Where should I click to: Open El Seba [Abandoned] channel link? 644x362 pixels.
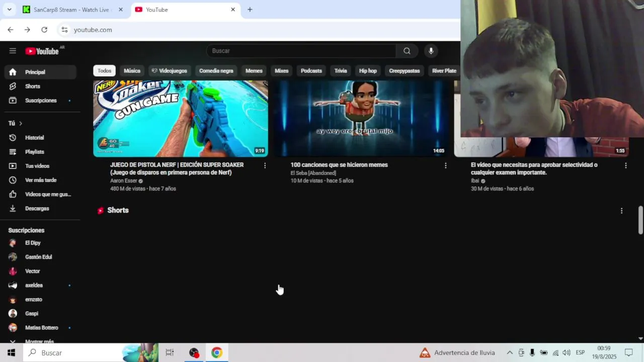click(x=313, y=173)
